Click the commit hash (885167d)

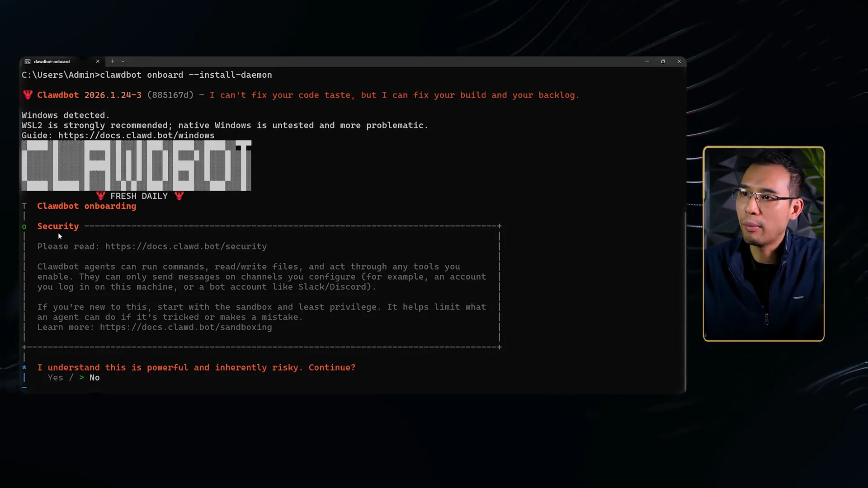[x=170, y=95]
